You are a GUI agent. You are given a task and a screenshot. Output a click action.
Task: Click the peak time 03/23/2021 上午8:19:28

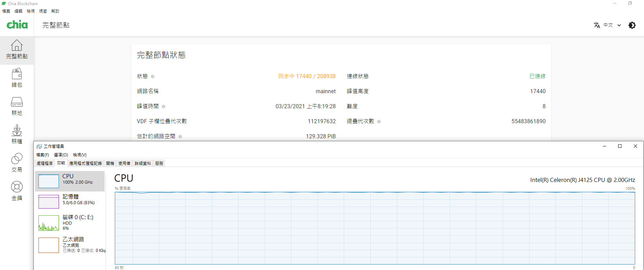[306, 106]
